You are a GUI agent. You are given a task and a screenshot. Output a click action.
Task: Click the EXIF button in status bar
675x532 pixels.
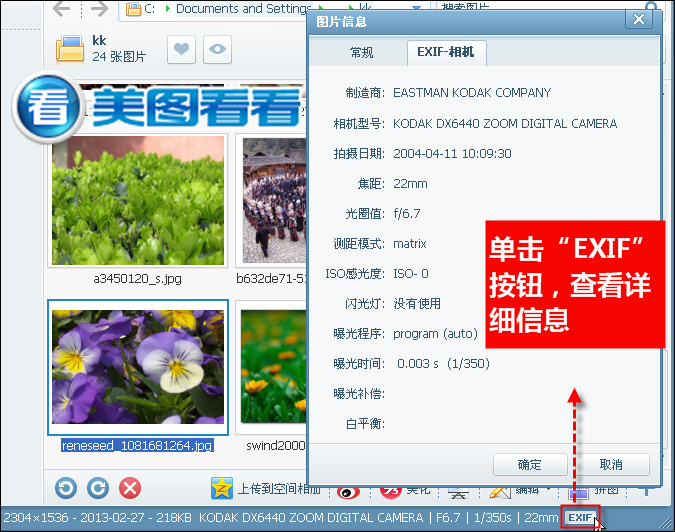[581, 517]
